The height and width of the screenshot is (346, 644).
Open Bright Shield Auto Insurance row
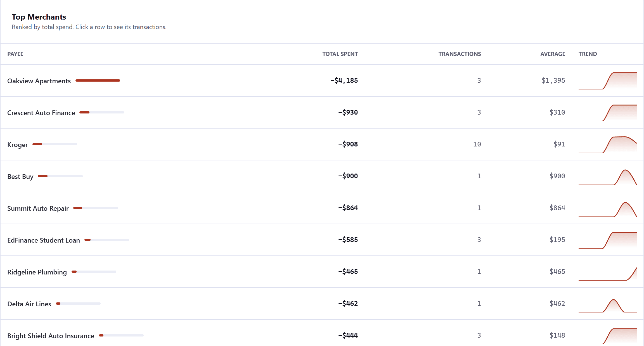pyautogui.click(x=322, y=333)
